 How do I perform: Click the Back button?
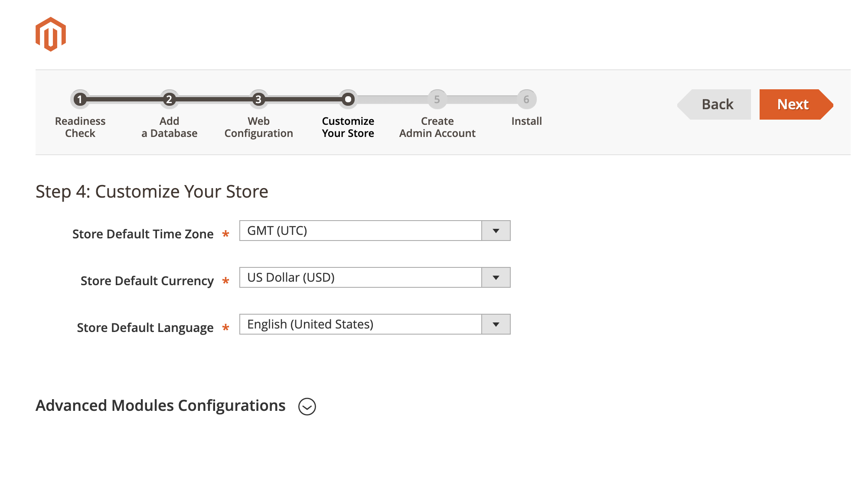pos(716,104)
